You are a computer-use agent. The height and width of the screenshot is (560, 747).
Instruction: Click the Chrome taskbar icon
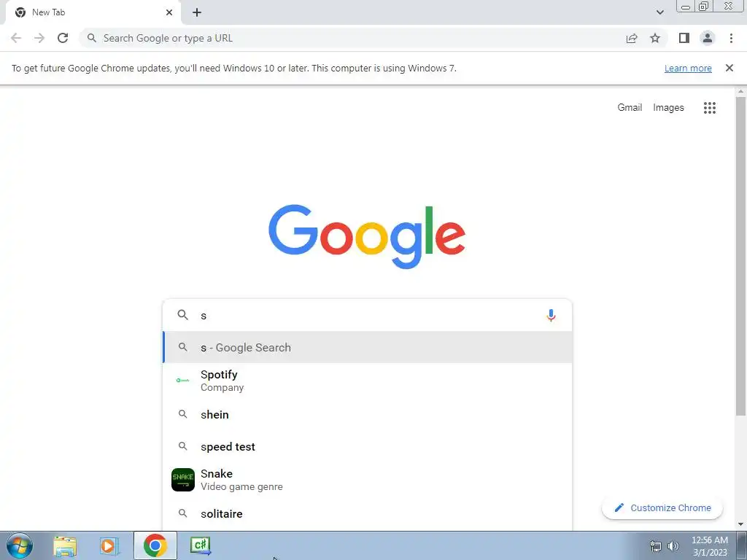155,545
